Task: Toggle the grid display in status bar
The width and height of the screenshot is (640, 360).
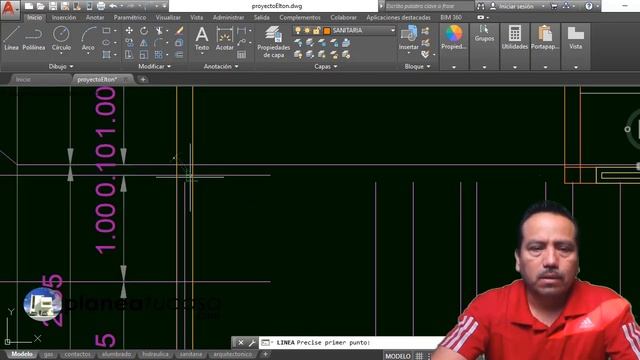Action: [419, 356]
